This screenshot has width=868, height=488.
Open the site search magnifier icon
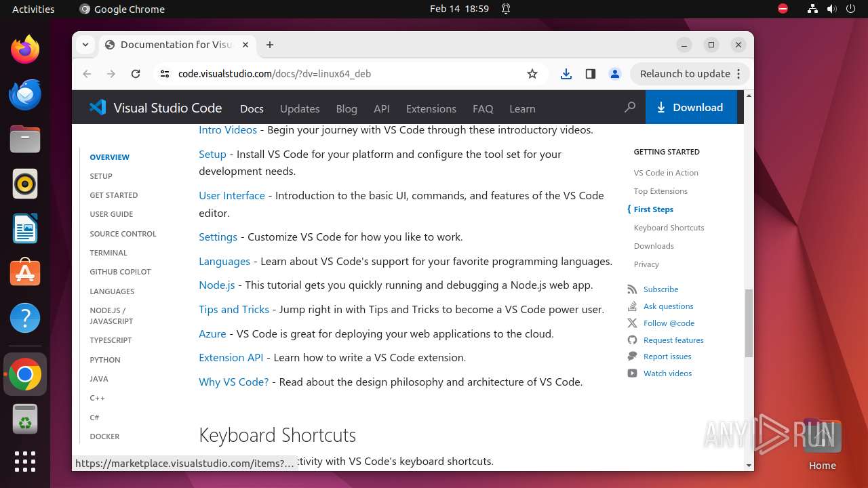tap(630, 107)
